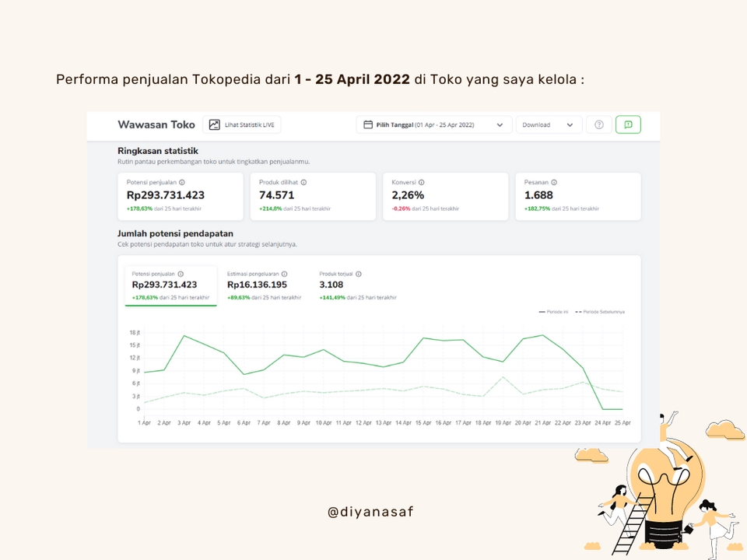
Task: Click the @diyanasaf handle text
Action: click(370, 512)
